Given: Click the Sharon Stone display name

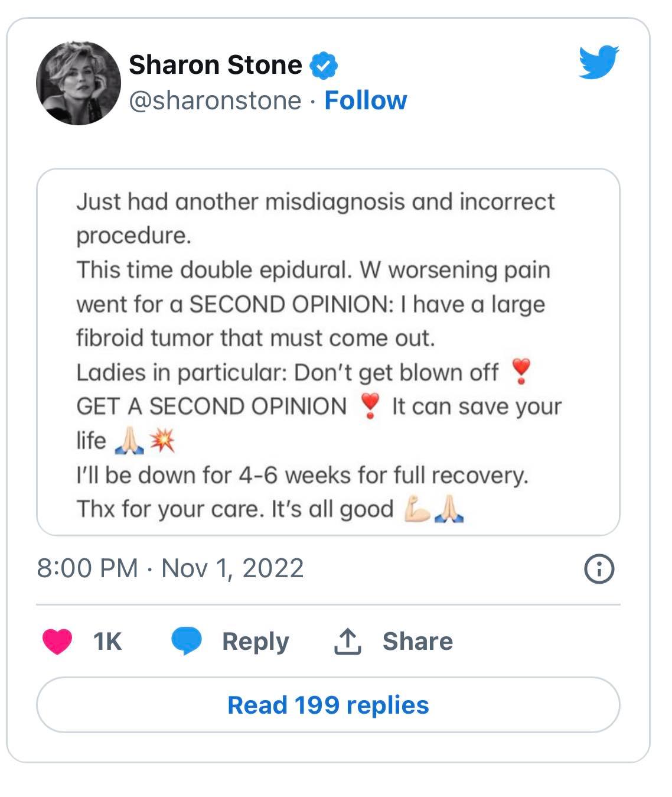Looking at the screenshot, I should [216, 65].
